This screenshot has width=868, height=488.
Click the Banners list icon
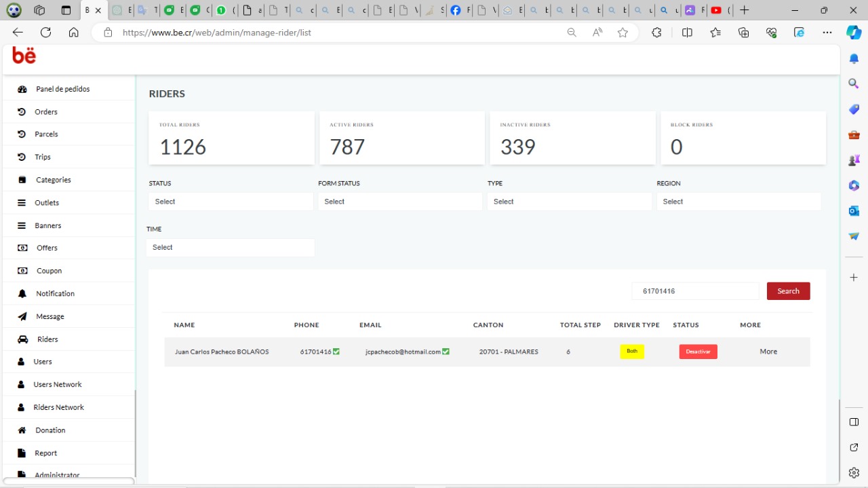[x=22, y=225]
